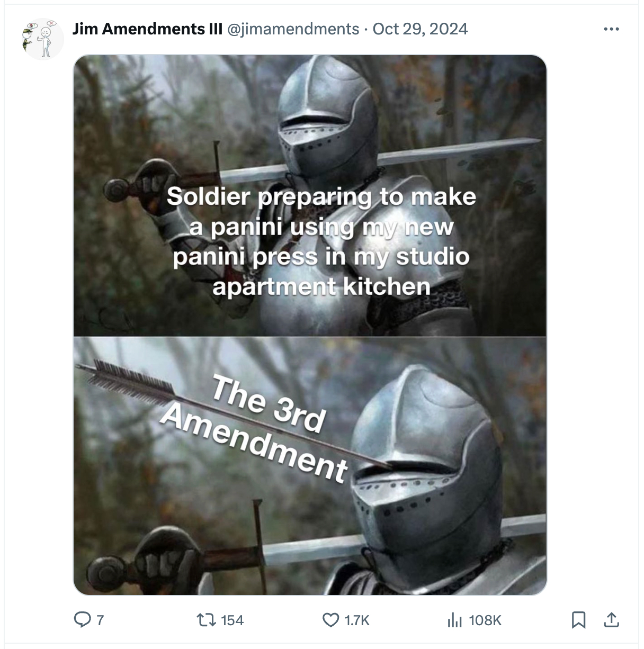Click the Oct 29, 2024 timestamp
644x649 pixels.
[x=421, y=29]
